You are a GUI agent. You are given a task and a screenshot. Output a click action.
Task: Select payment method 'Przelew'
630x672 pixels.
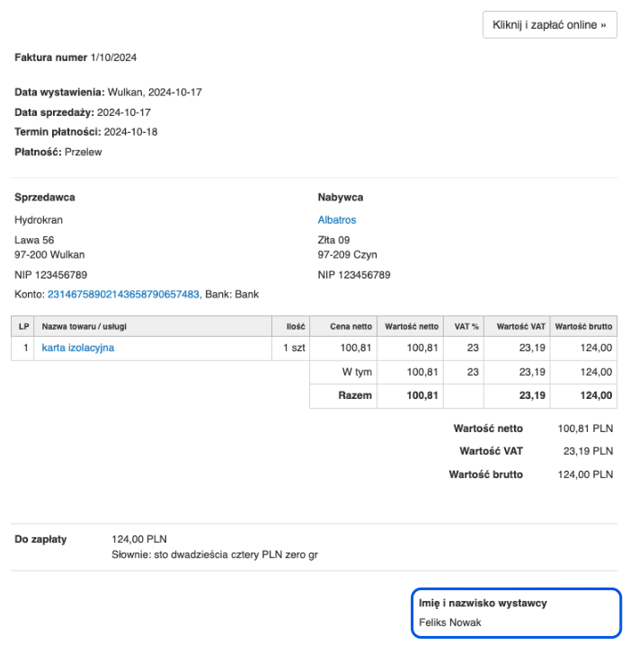[84, 152]
